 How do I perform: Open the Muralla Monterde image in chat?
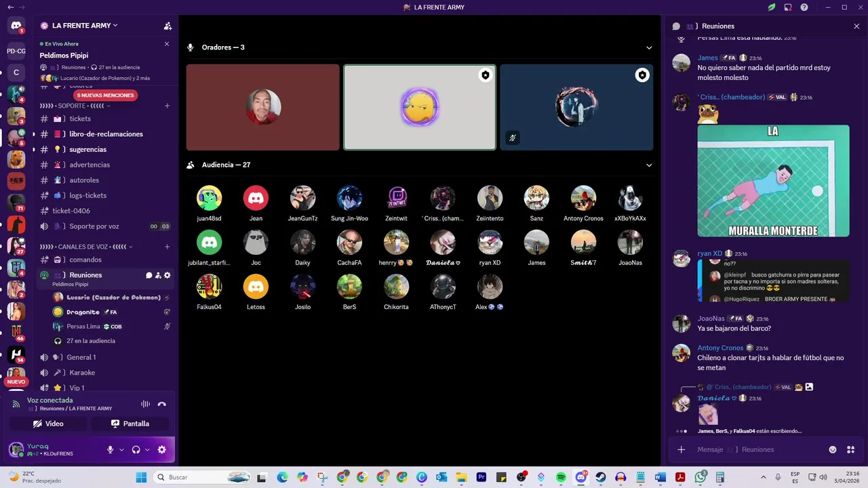773,181
